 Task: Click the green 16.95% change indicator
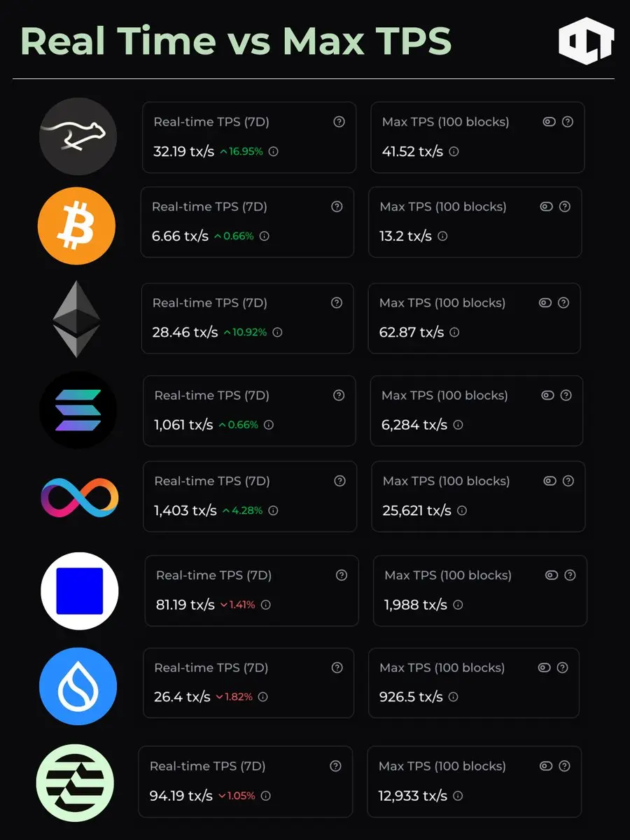pos(241,151)
